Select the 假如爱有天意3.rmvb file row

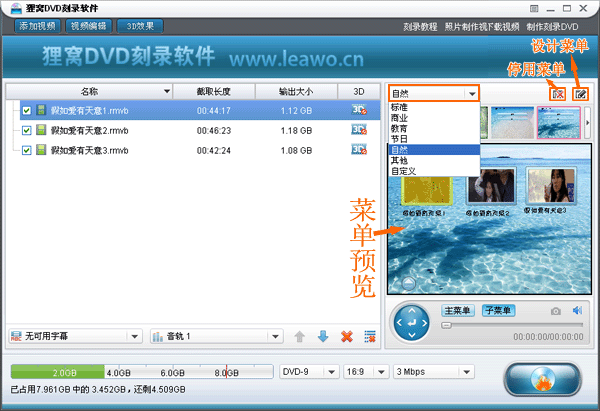pos(200,150)
